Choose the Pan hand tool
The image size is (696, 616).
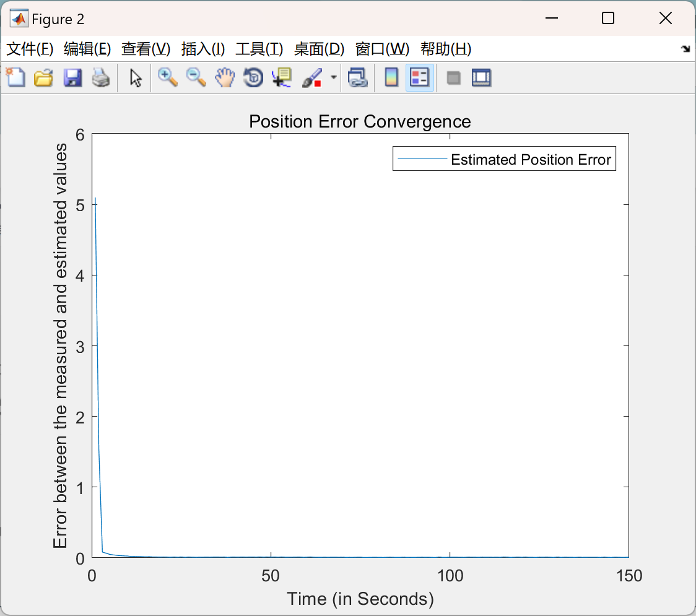tap(225, 78)
